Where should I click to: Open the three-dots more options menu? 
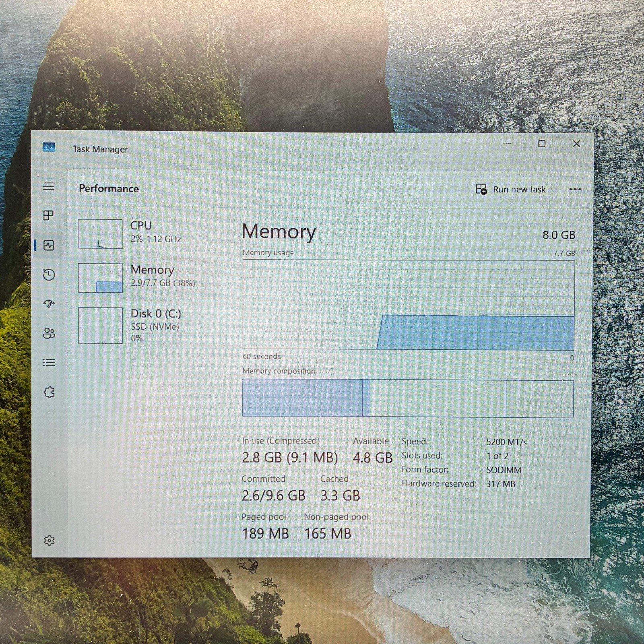point(575,189)
